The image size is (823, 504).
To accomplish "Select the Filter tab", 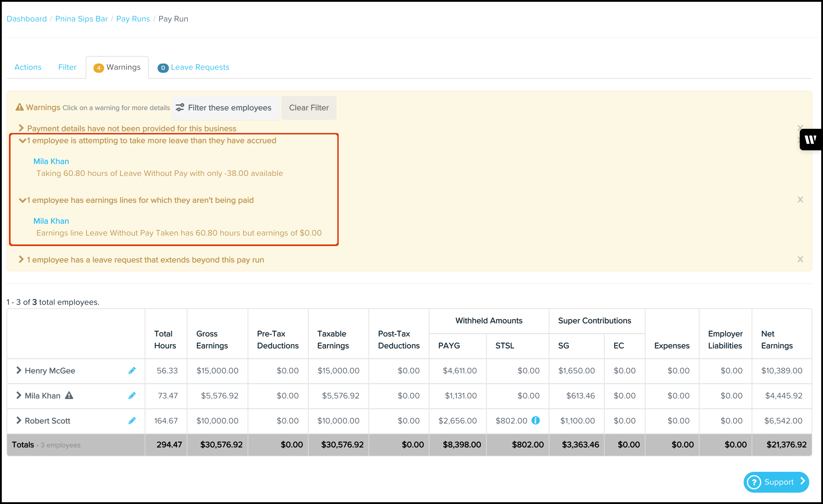I will 67,67.
